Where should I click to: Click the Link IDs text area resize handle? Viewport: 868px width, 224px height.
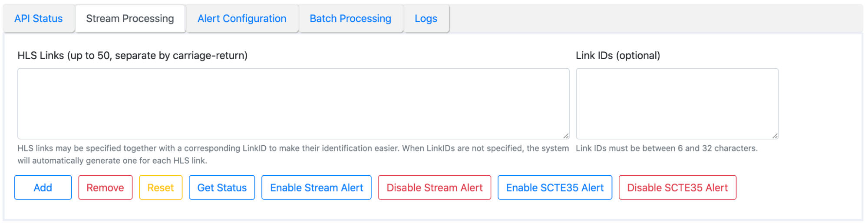(x=775, y=136)
